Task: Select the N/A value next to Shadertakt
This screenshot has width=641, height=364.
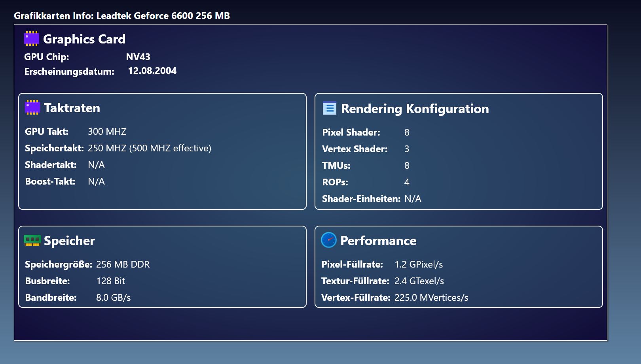Action: click(96, 165)
